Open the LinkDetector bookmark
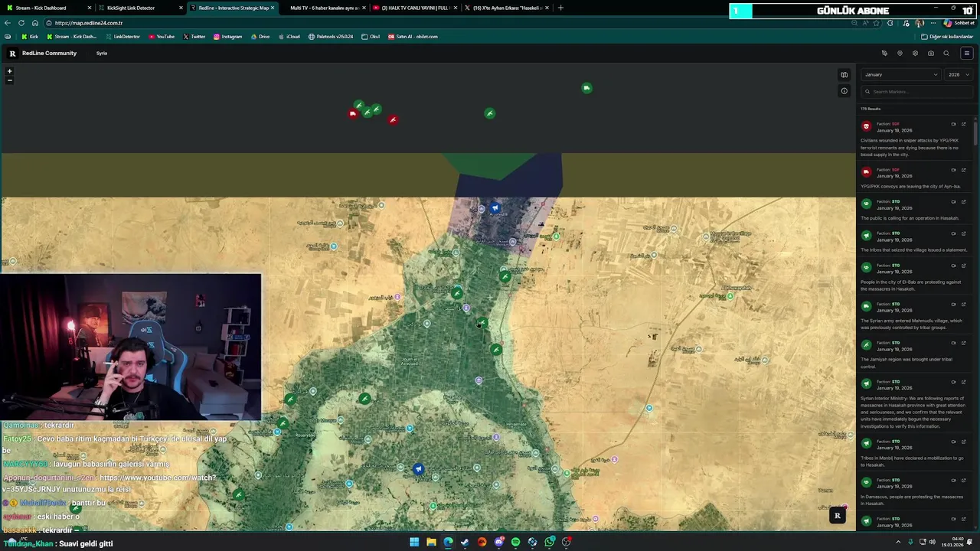 (122, 37)
